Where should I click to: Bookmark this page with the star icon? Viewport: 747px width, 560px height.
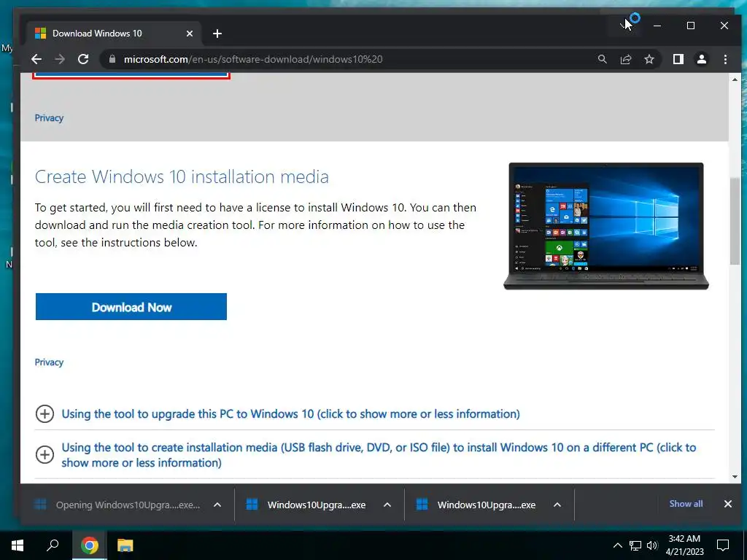coord(649,59)
